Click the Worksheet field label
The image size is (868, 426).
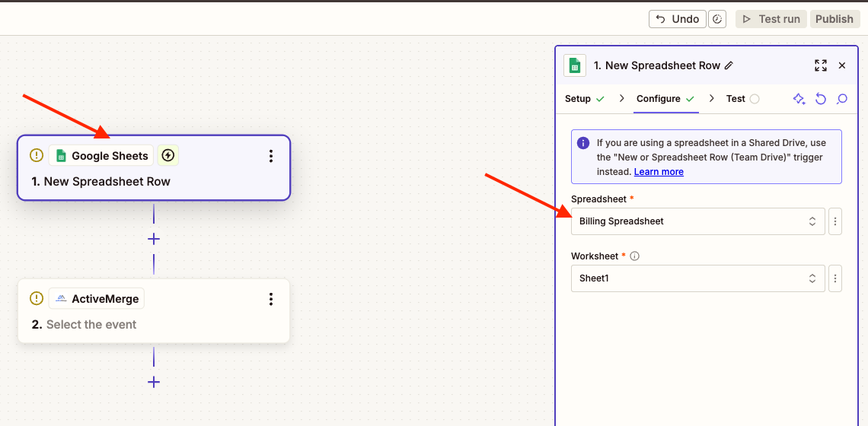595,256
